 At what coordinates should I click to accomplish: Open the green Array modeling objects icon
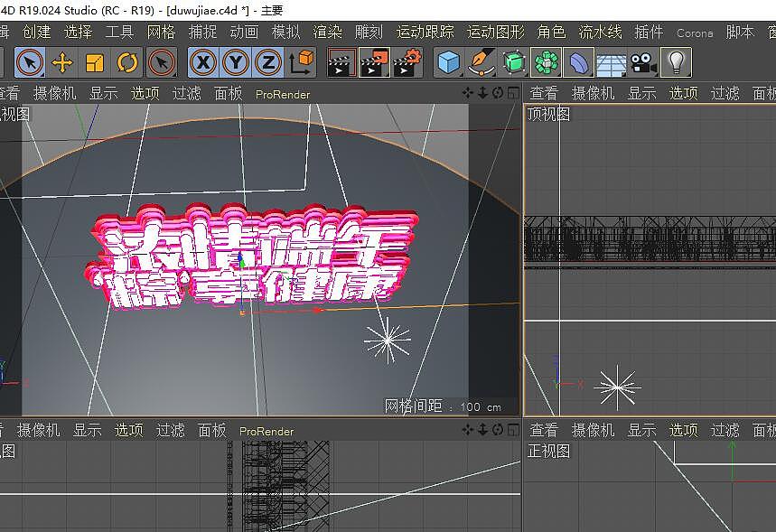click(546, 63)
